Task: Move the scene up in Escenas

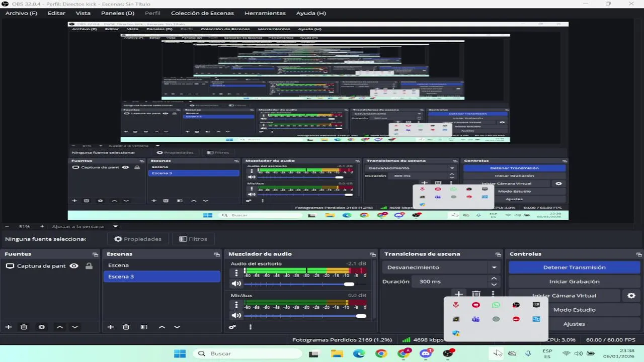Action: pyautogui.click(x=162, y=327)
